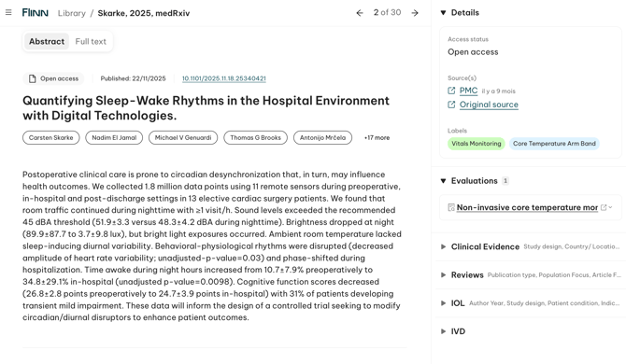Viewport: 626px width, 364px height.
Task: Go to next article arrow
Action: tap(415, 13)
